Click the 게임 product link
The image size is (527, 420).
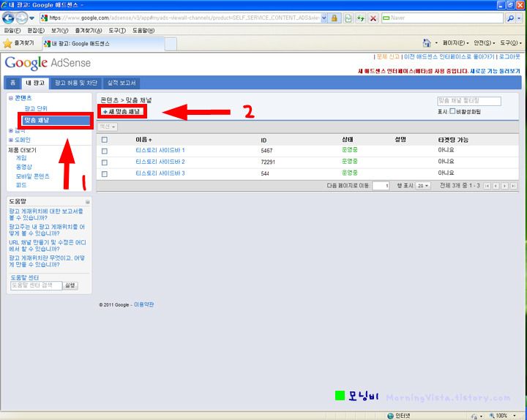21,157
